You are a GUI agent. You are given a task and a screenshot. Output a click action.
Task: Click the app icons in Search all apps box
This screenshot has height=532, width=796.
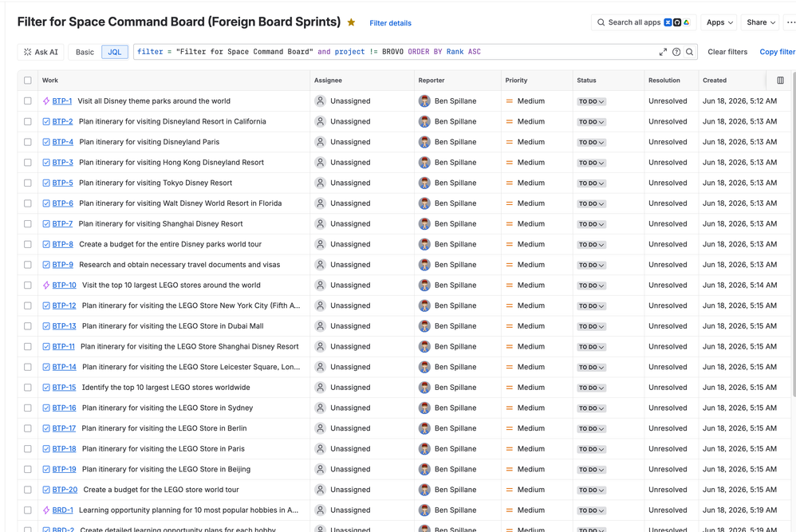(x=676, y=22)
